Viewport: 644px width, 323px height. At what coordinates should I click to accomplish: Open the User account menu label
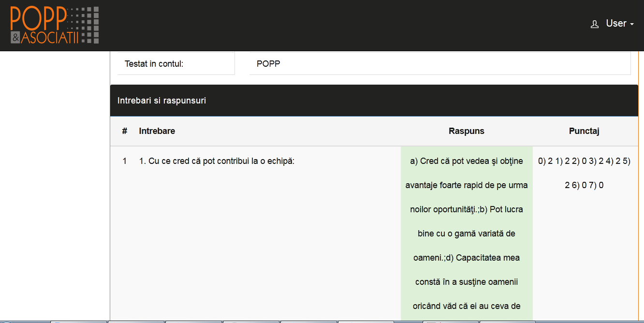click(616, 24)
